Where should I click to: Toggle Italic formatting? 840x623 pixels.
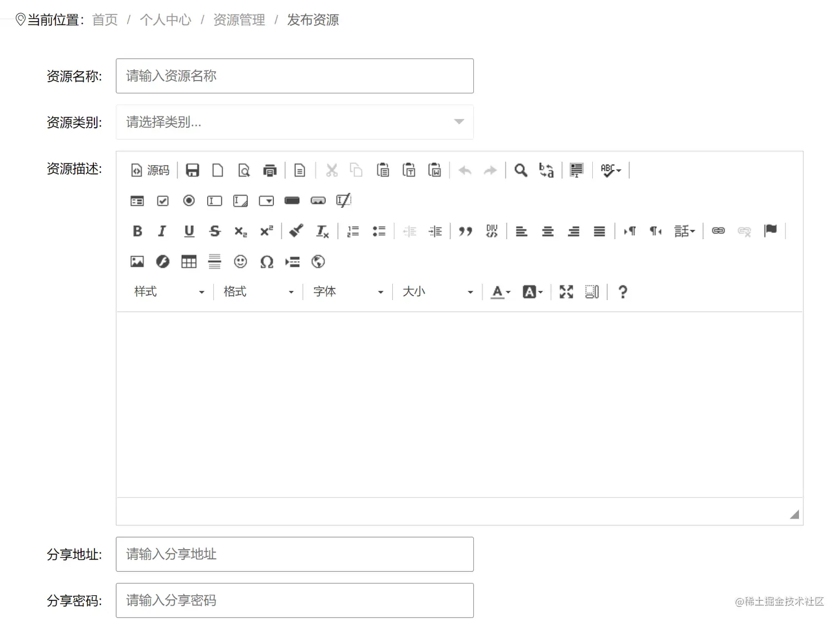pyautogui.click(x=162, y=231)
